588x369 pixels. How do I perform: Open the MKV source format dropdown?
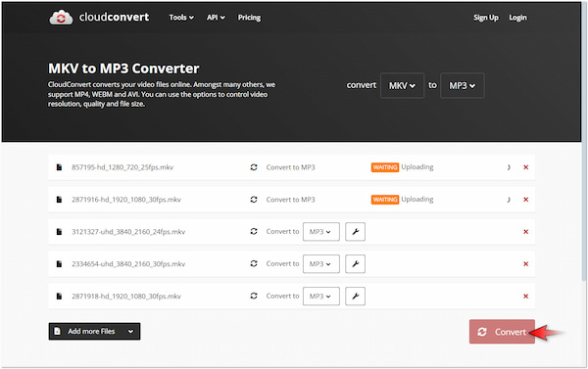402,86
